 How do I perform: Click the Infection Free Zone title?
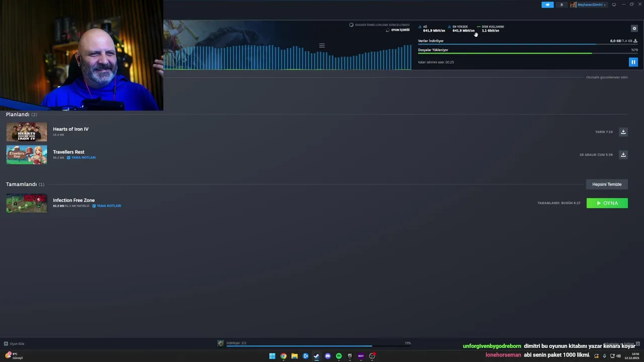tap(73, 200)
